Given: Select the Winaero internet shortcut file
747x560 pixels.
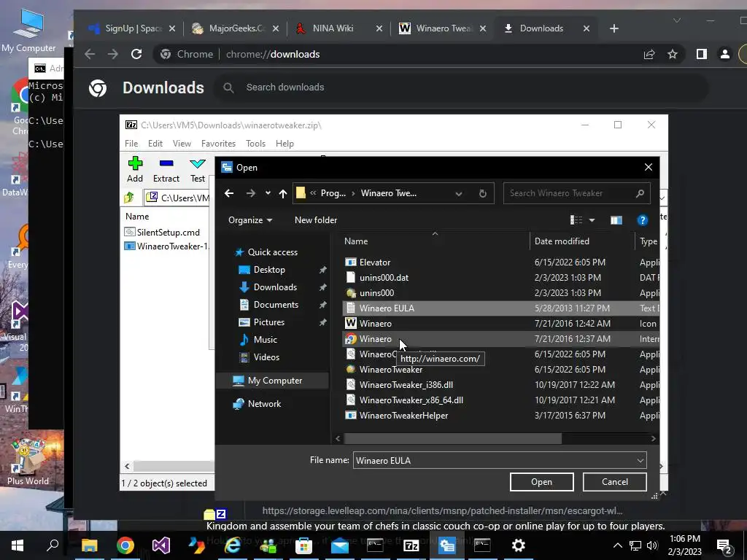Looking at the screenshot, I should (376, 338).
